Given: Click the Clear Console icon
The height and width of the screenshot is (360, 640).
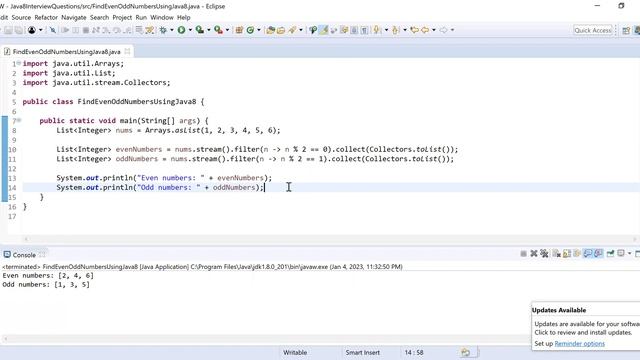Looking at the screenshot, I should pos(556,253).
